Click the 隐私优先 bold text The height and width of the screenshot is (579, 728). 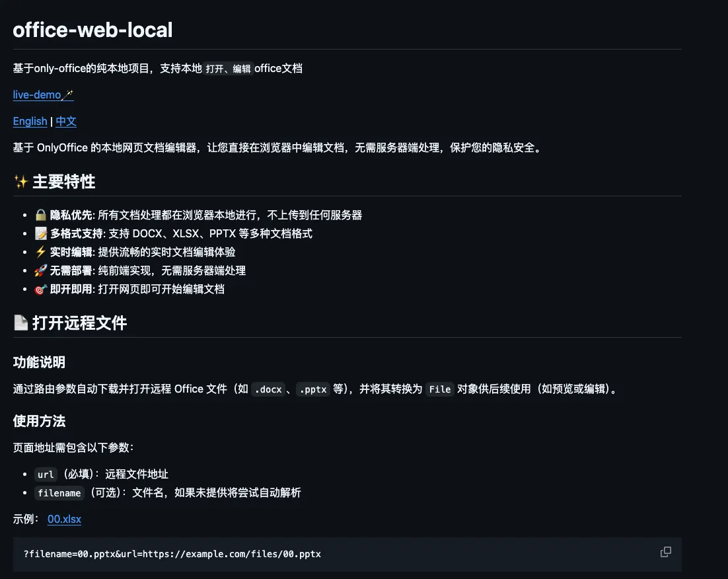(x=71, y=215)
